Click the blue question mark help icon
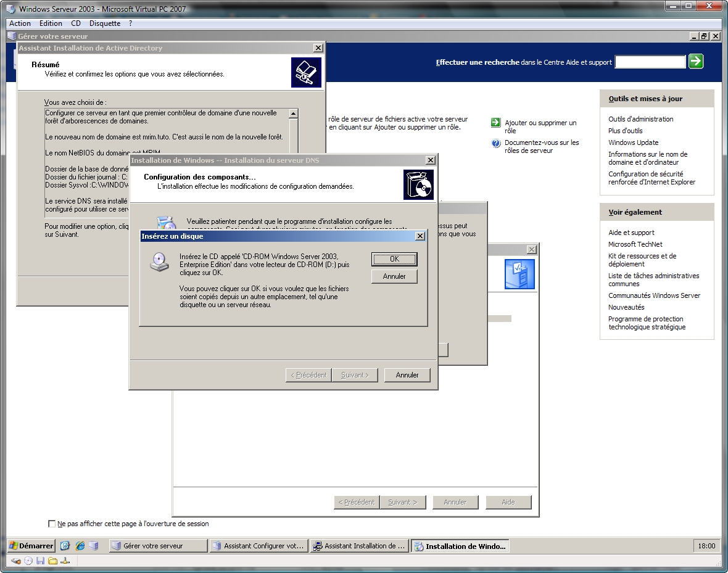 [496, 143]
